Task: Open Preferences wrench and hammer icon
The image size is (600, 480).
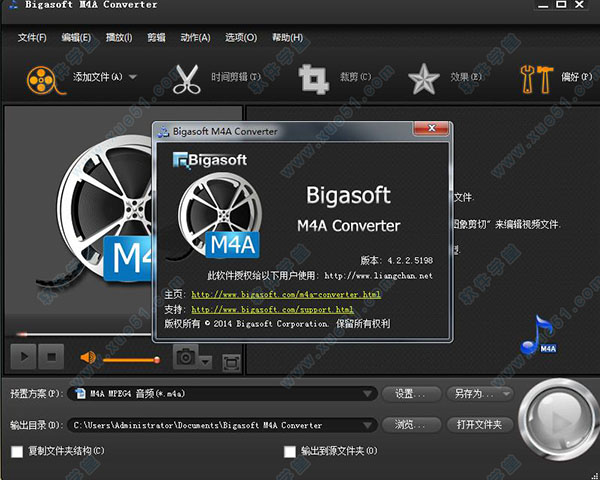Action: click(x=536, y=79)
